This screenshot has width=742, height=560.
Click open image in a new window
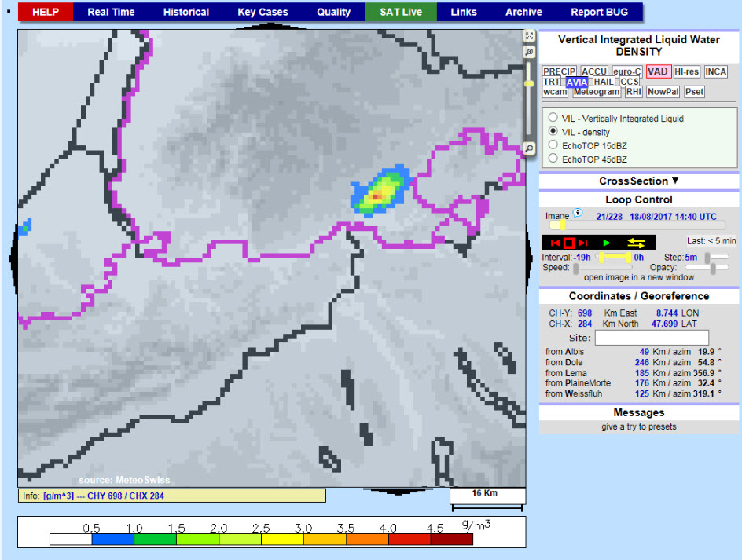pos(638,277)
